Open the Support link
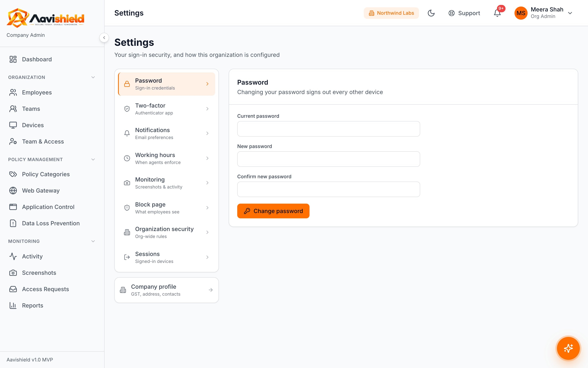This screenshot has width=588, height=368. 464,13
